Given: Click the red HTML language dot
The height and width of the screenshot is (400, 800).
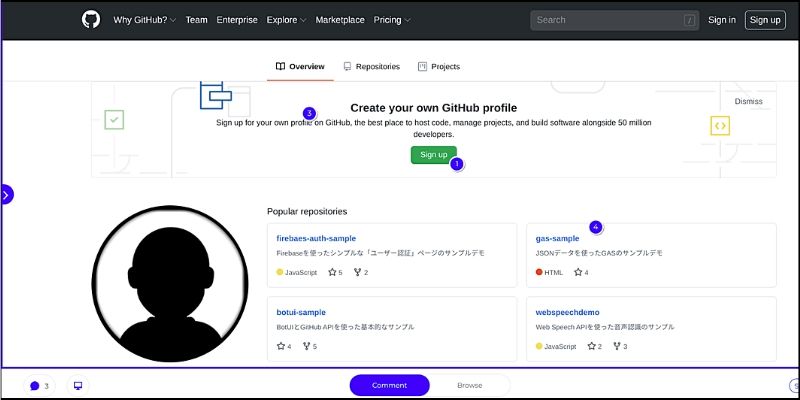Looking at the screenshot, I should 539,272.
